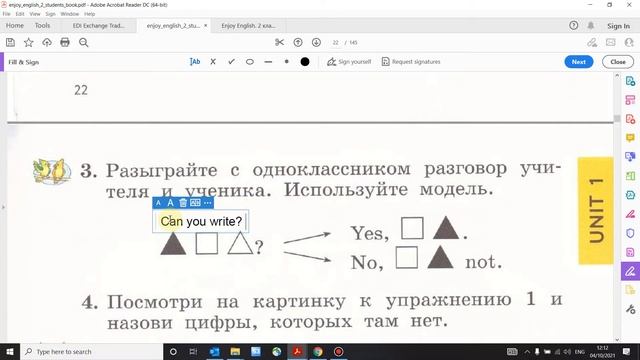640x360 pixels.
Task: Close the Fill & Sign toolbar
Action: click(x=618, y=62)
